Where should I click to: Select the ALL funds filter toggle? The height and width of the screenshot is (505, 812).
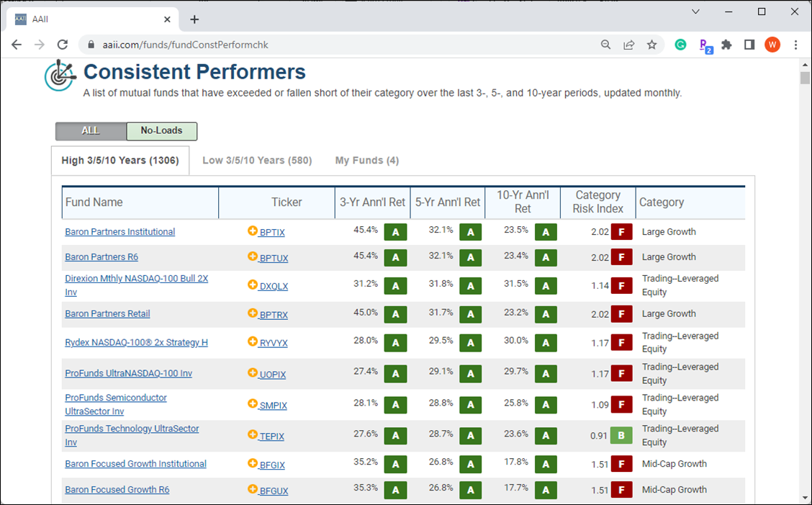coord(91,130)
